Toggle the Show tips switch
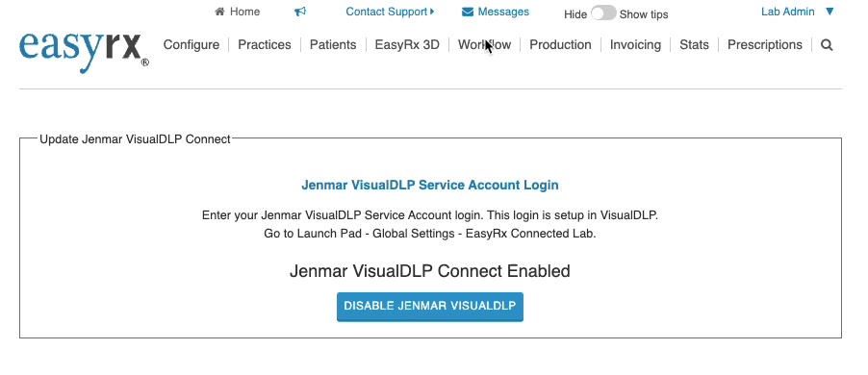Screen dimensions: 868x375 pos(603,13)
